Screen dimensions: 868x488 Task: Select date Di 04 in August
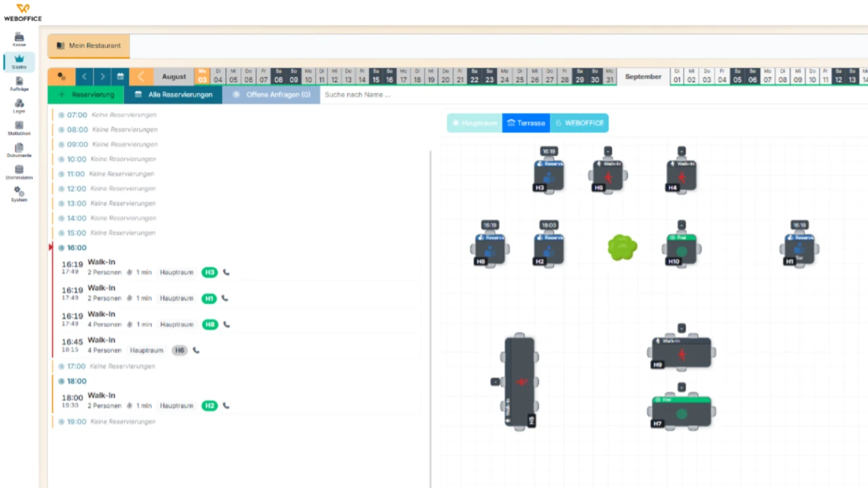pos(218,75)
